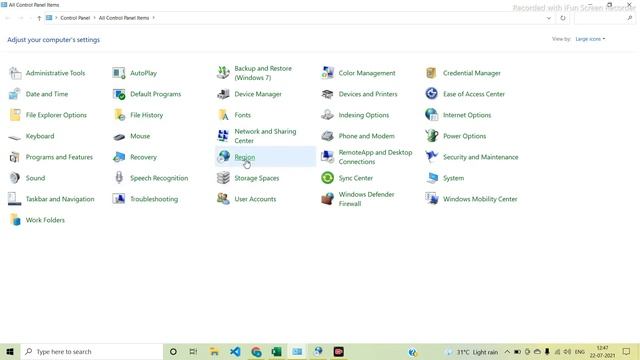Open File Explorer from taskbar

pyautogui.click(x=214, y=351)
